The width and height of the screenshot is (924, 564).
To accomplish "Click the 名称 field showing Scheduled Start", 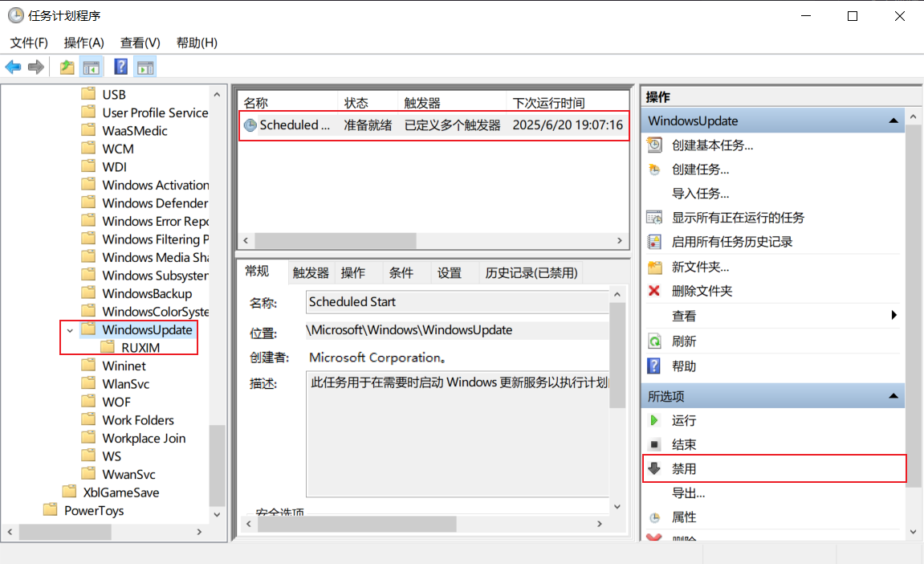I will [x=456, y=302].
